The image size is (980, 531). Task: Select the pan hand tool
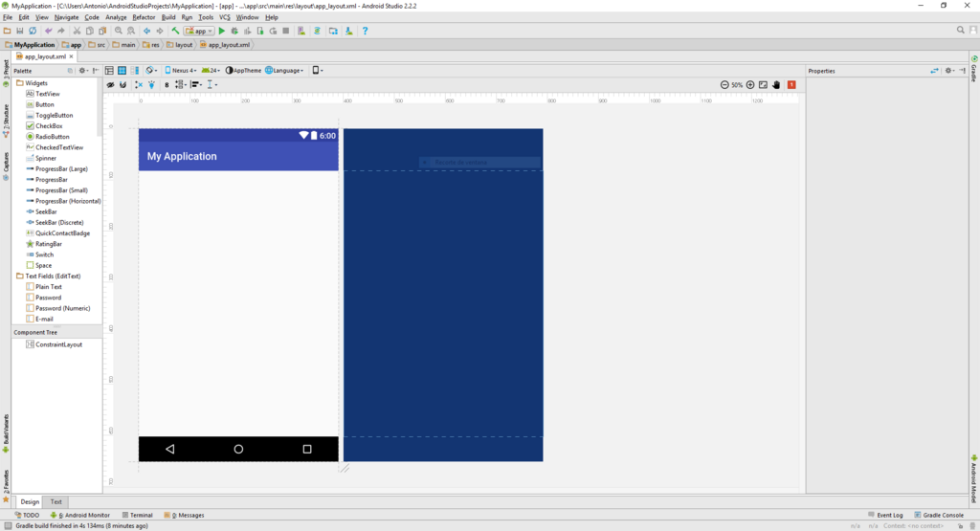point(776,84)
